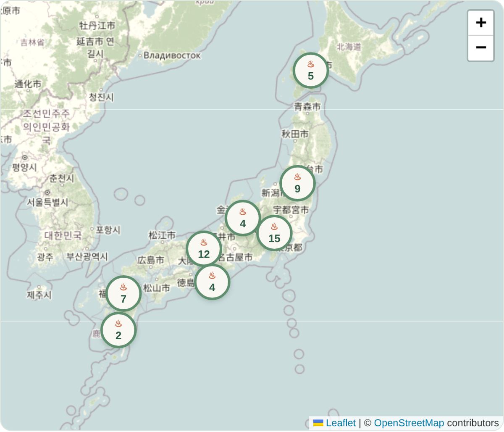Open the cluster marker showing 9
The height and width of the screenshot is (432, 504).
coord(297,183)
